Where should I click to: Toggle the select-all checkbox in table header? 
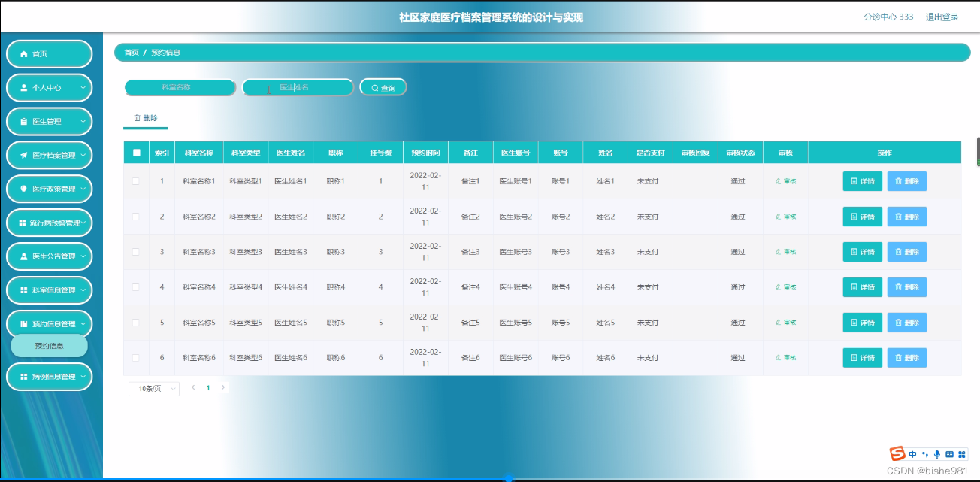point(135,152)
